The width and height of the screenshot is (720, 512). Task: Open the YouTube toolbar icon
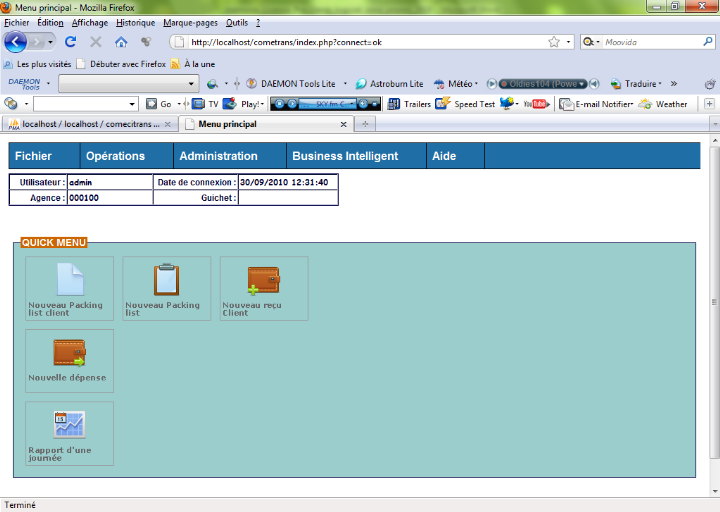coord(536,104)
